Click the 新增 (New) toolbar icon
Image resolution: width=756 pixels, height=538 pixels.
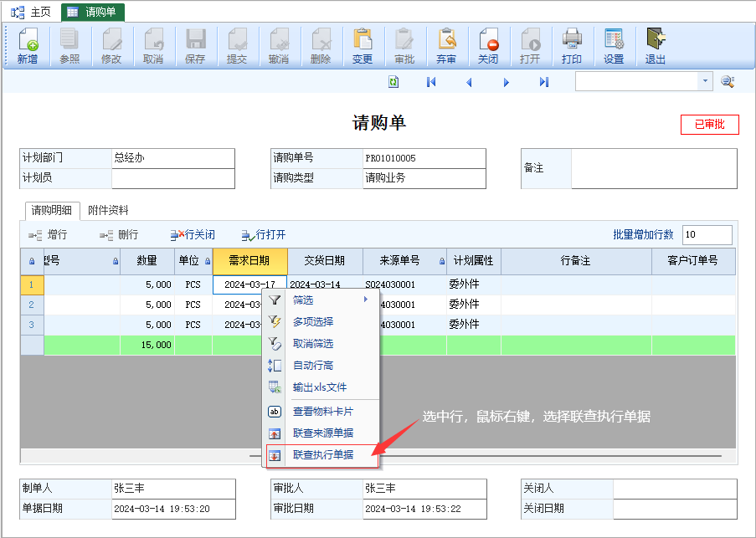pyautogui.click(x=28, y=46)
